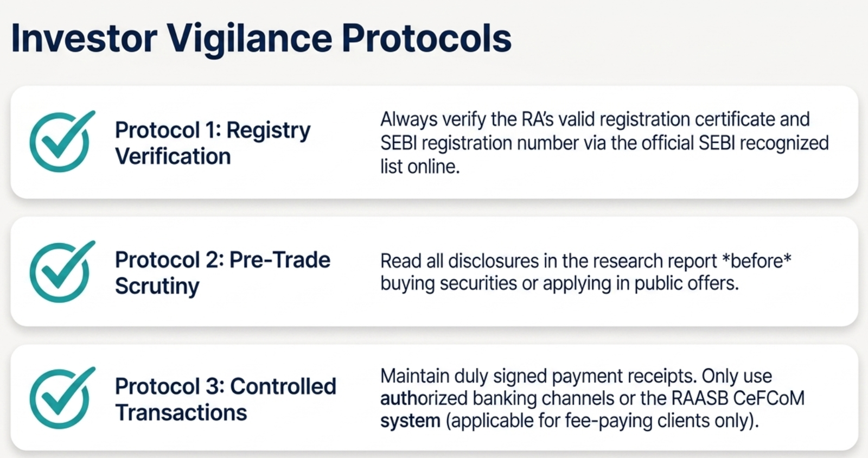Image resolution: width=868 pixels, height=458 pixels.
Task: Click the word 'Verification' in first card
Action: pos(173,156)
